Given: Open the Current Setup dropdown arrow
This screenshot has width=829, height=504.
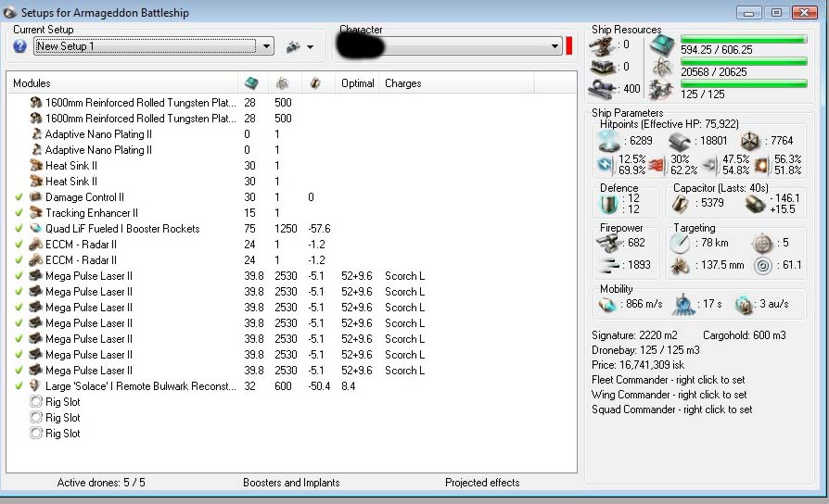Looking at the screenshot, I should [x=266, y=46].
